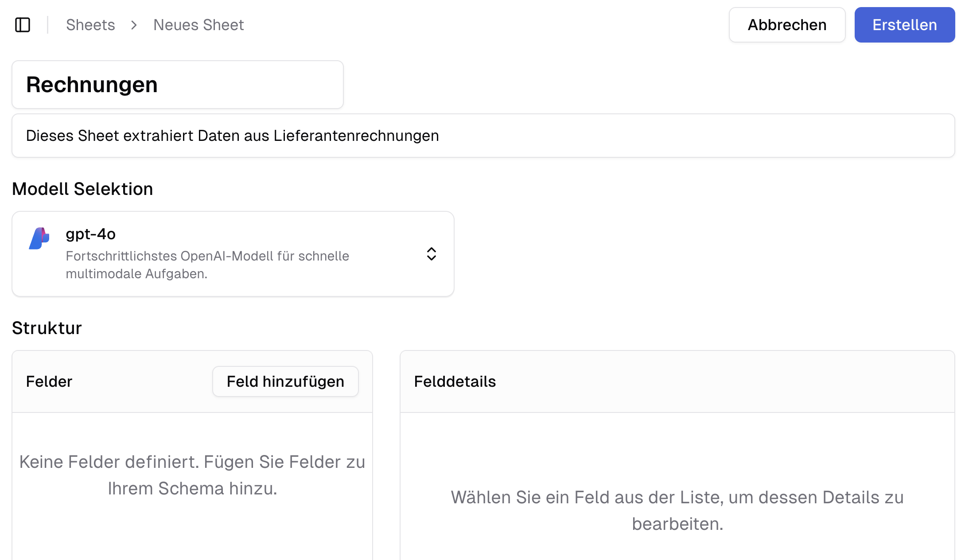Screen dimensions: 965x560
Task: Toggle the sidebar panel icon
Action: click(x=23, y=25)
